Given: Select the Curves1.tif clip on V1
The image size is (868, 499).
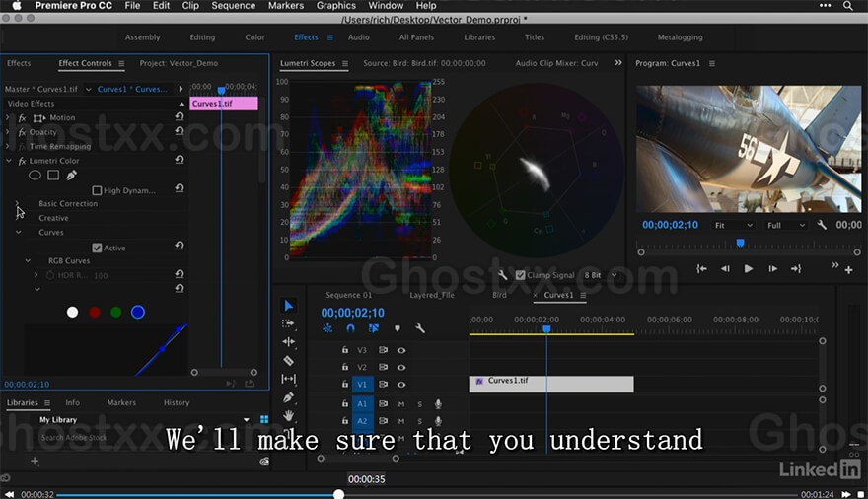Looking at the screenshot, I should point(551,384).
